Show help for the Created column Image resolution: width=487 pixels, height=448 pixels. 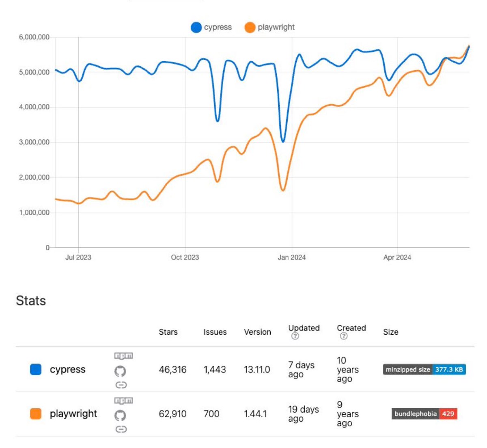point(343,336)
